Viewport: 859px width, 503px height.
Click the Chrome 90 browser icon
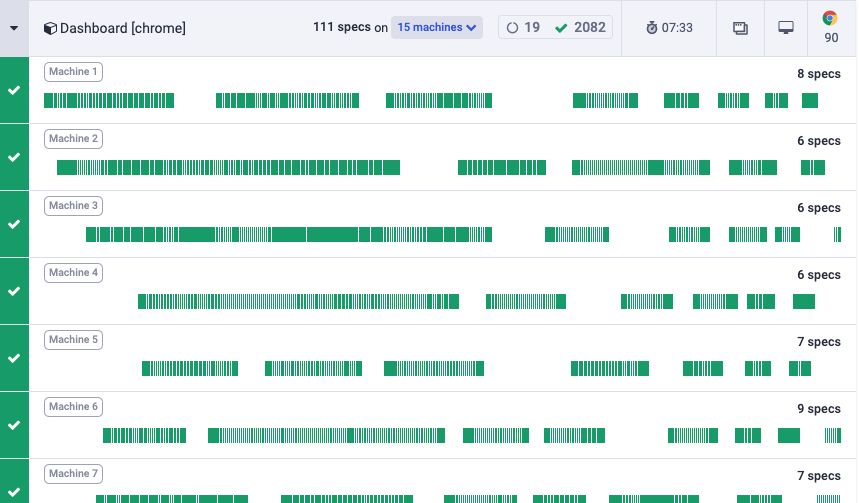[831, 20]
